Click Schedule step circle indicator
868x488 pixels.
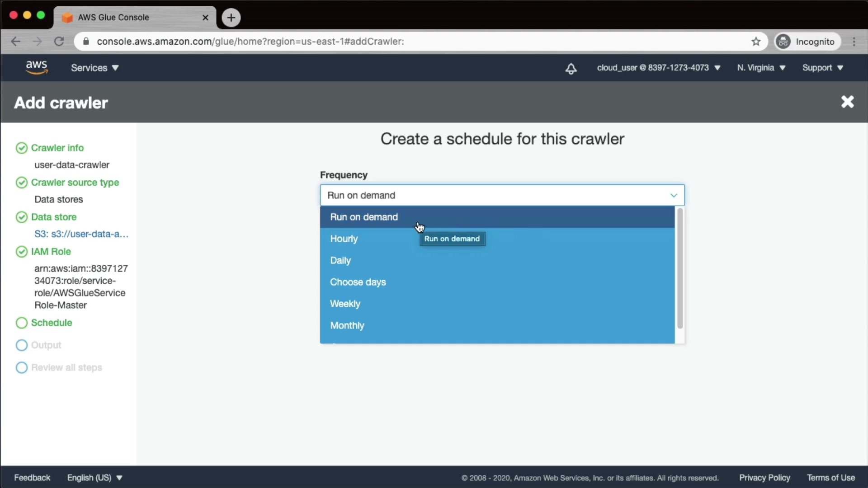click(x=22, y=323)
